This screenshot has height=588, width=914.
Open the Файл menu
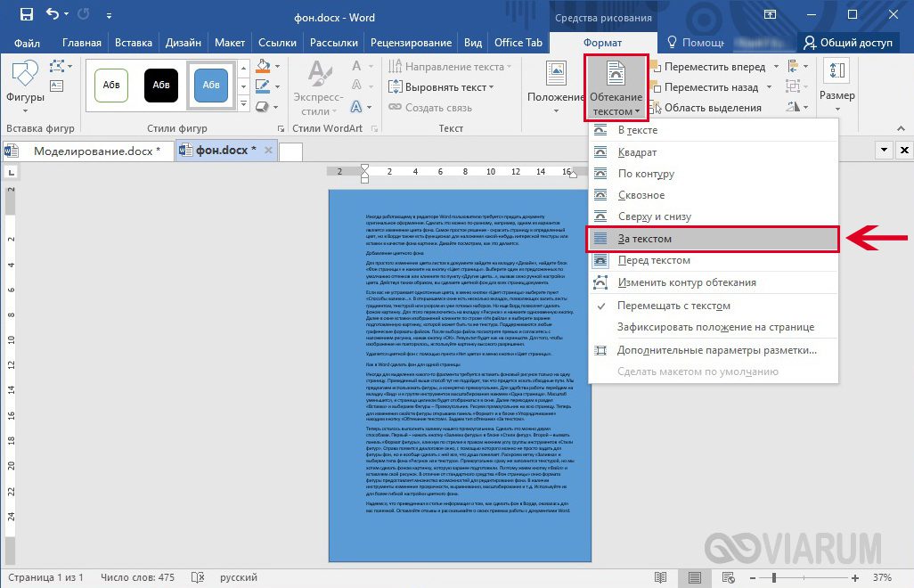click(x=27, y=43)
